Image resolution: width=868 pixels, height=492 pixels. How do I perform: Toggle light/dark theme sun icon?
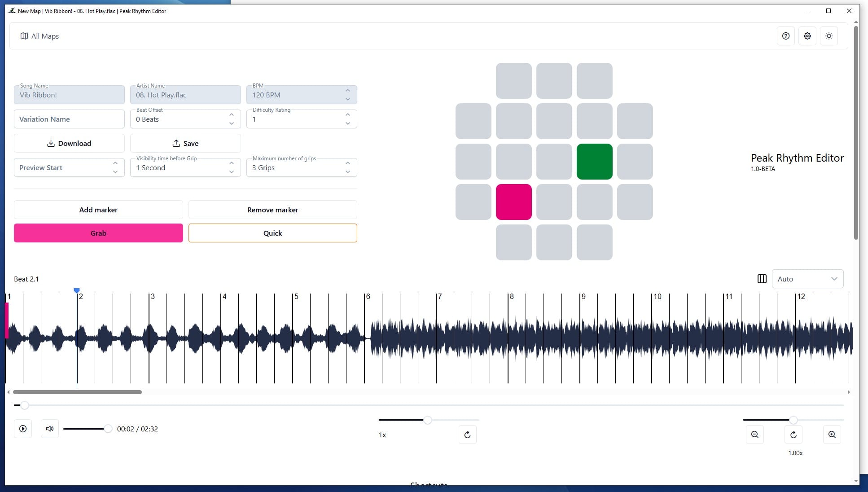(x=829, y=36)
